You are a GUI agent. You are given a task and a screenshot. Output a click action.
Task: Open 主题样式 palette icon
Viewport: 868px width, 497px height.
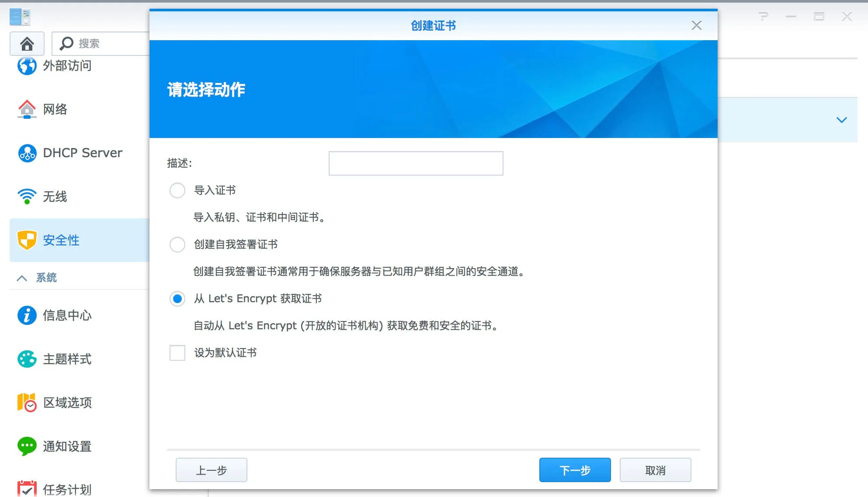(x=27, y=359)
